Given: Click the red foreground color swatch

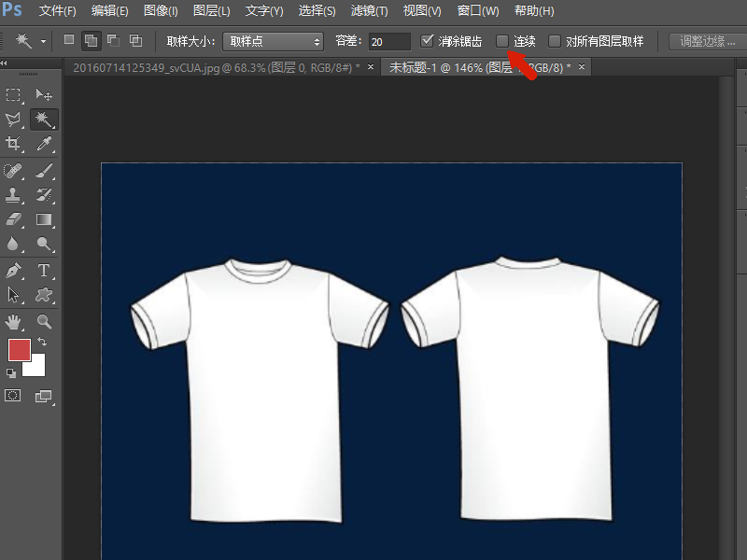Looking at the screenshot, I should pos(19,349).
